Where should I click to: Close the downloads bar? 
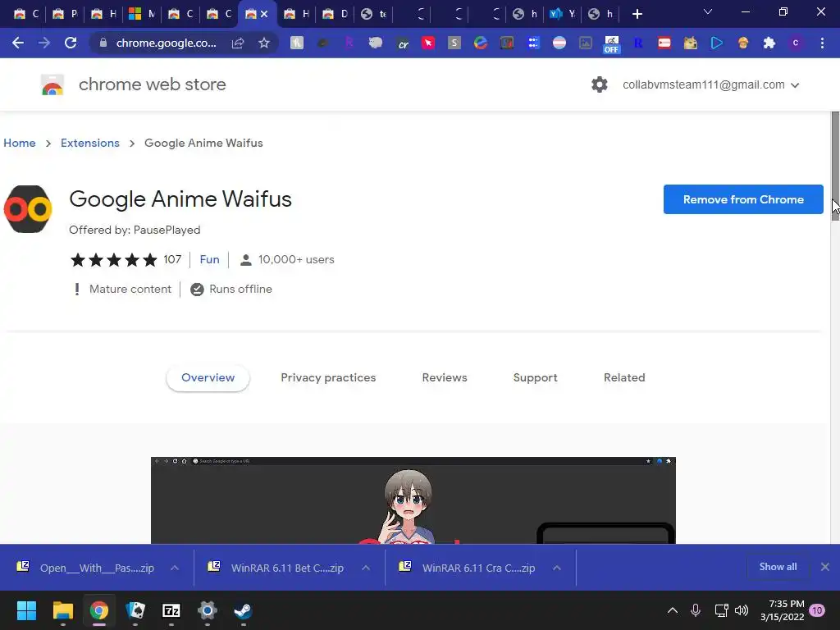point(825,567)
